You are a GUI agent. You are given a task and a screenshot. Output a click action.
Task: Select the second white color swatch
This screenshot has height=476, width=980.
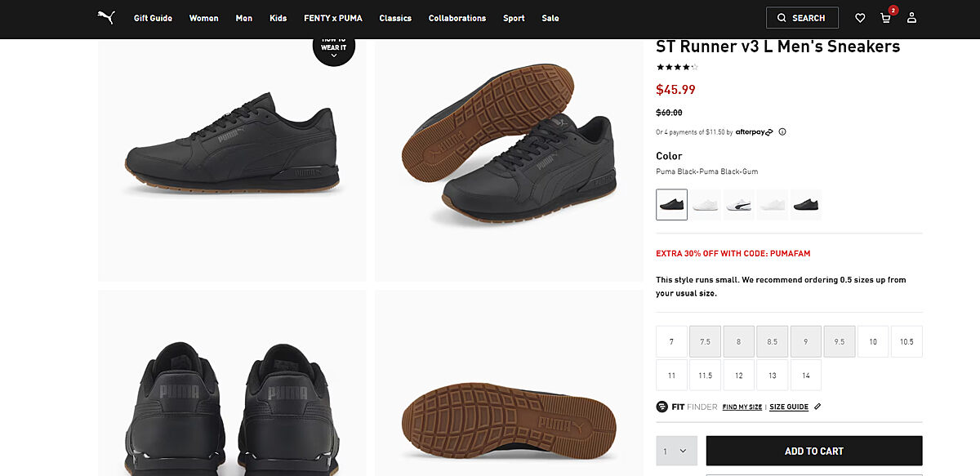point(738,205)
